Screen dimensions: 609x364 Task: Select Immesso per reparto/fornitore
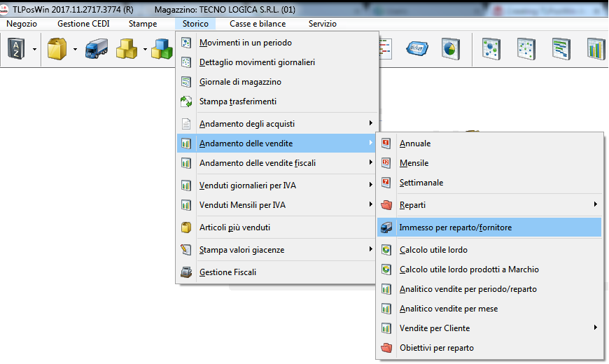tap(455, 227)
